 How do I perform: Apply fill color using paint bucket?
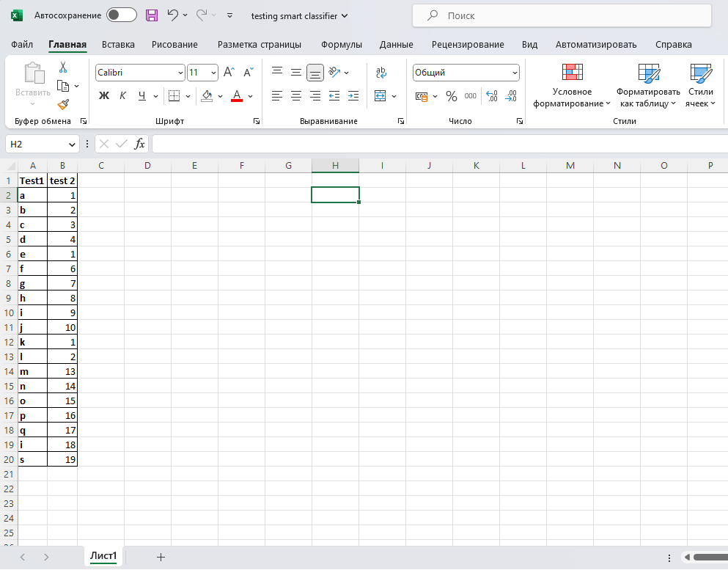click(x=207, y=95)
